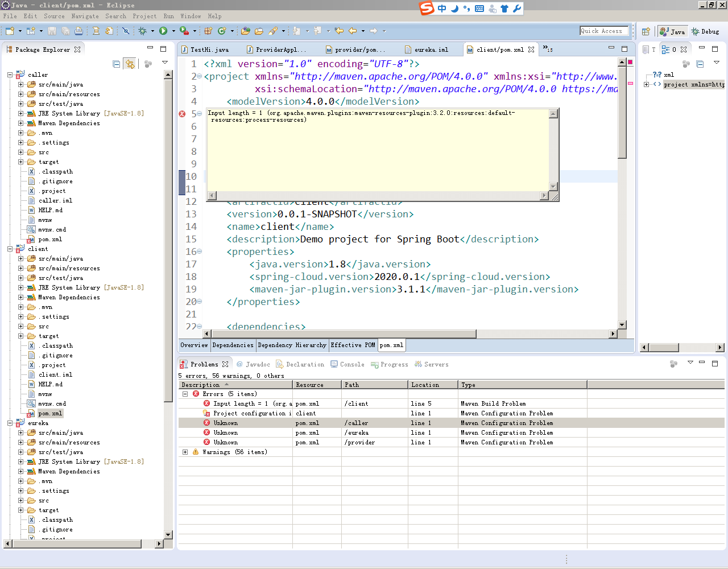Screen dimensions: 728x569
Task: Open the Dependency Hierarchy tab
Action: (x=292, y=345)
